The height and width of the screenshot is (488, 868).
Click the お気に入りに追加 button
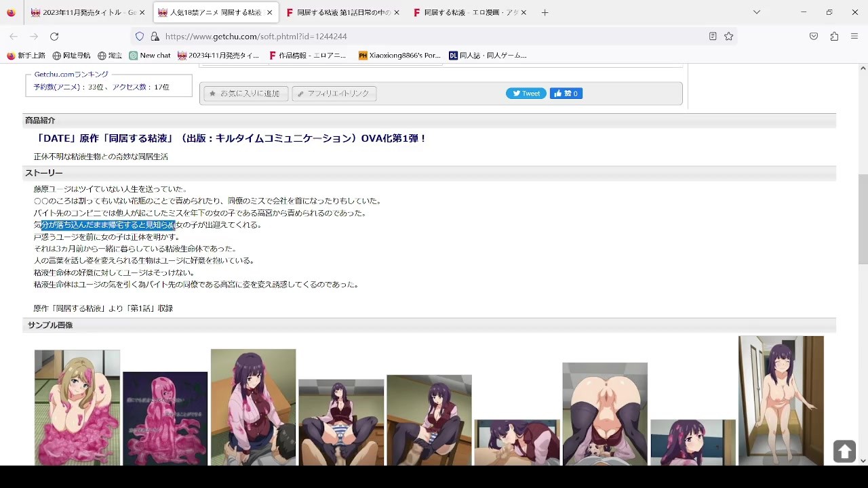245,94
